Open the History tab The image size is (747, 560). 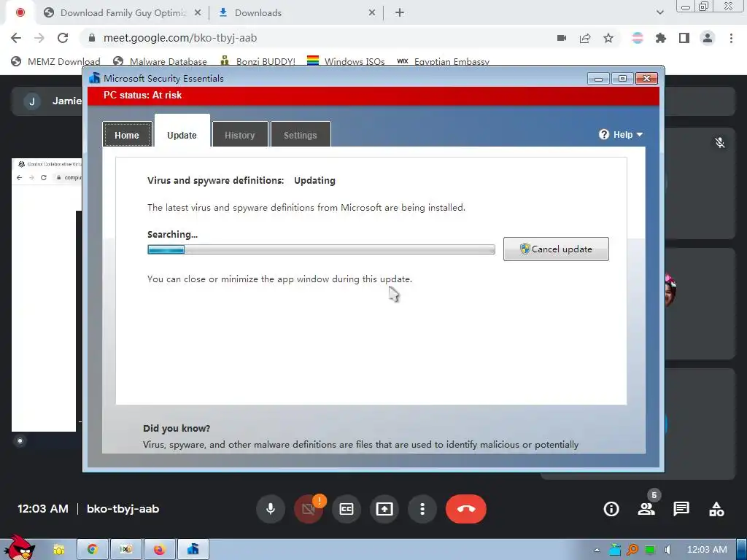point(239,135)
